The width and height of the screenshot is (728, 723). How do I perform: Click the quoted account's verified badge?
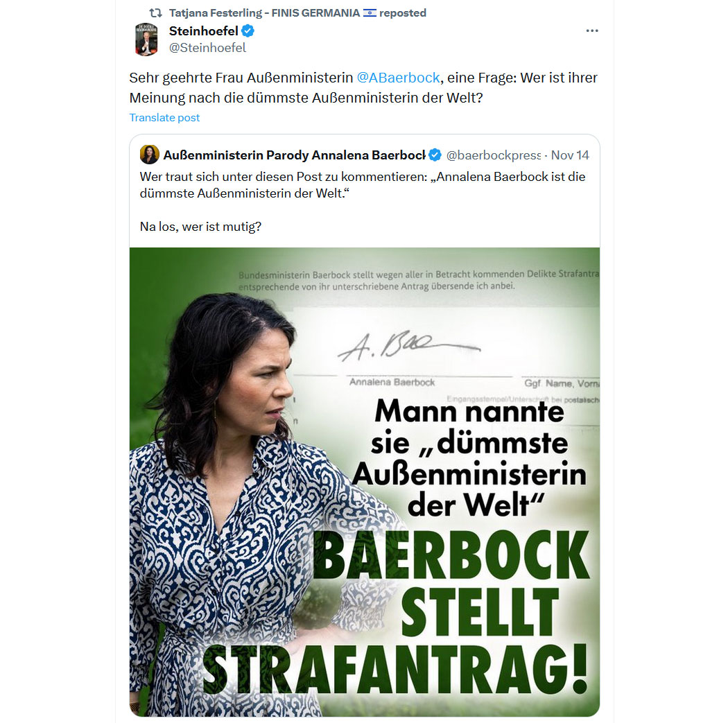pos(435,155)
